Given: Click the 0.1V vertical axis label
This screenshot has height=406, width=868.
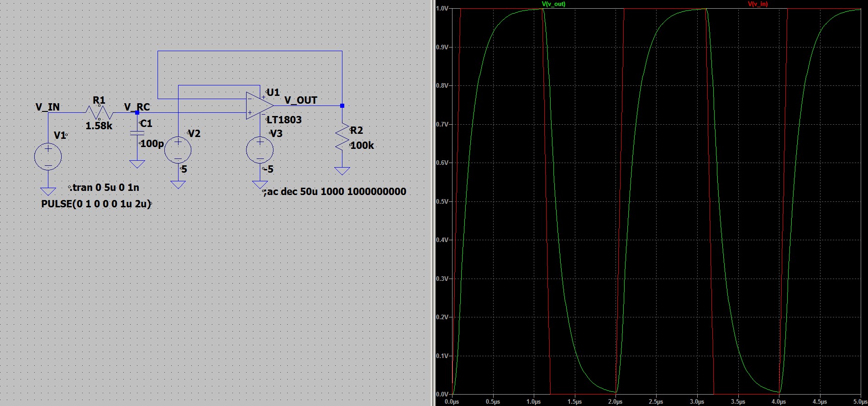Looking at the screenshot, I should pos(442,356).
